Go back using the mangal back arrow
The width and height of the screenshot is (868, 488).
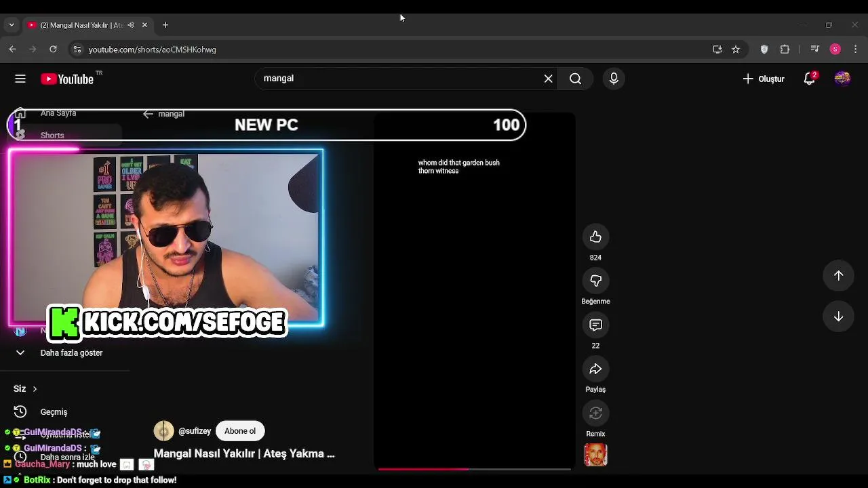click(148, 114)
